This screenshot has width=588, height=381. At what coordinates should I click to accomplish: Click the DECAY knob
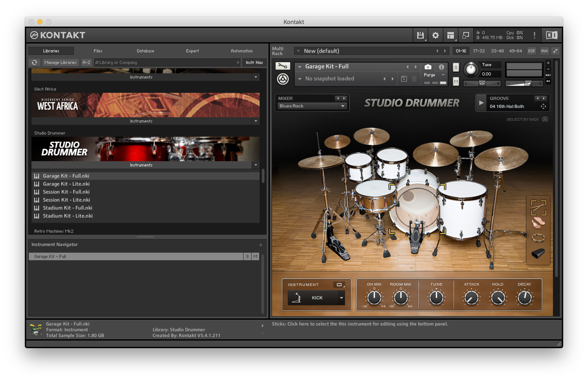click(524, 298)
